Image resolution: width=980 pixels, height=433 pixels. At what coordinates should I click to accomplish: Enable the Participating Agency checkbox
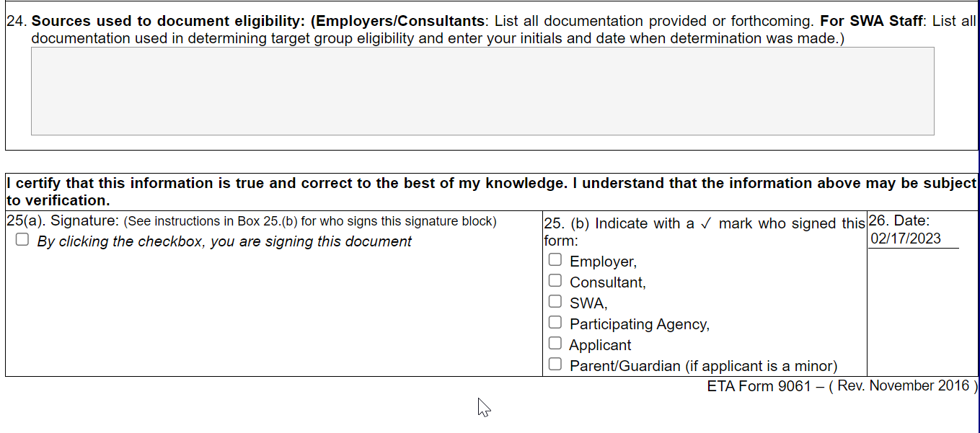point(555,322)
